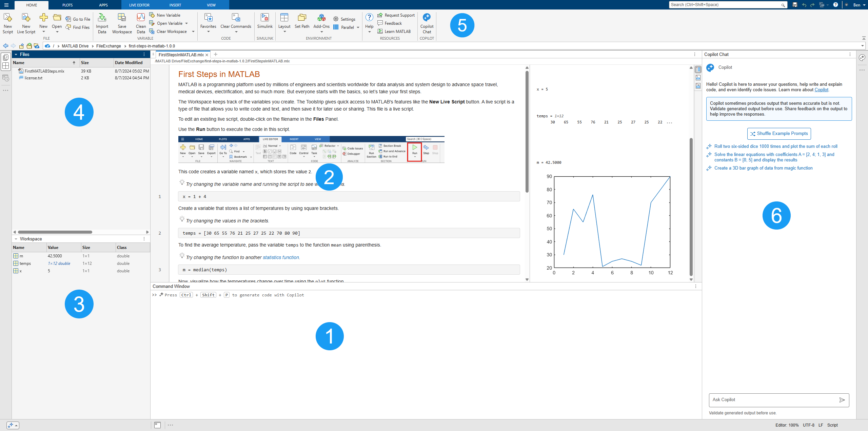Launch Simulink from the toolstrip
Viewport: 868px width, 431px height.
(265, 21)
